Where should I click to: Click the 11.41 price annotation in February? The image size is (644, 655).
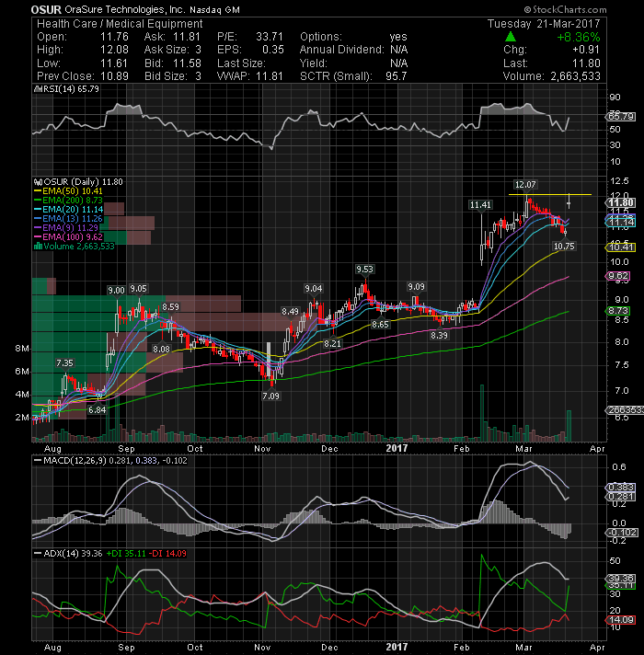pos(480,205)
